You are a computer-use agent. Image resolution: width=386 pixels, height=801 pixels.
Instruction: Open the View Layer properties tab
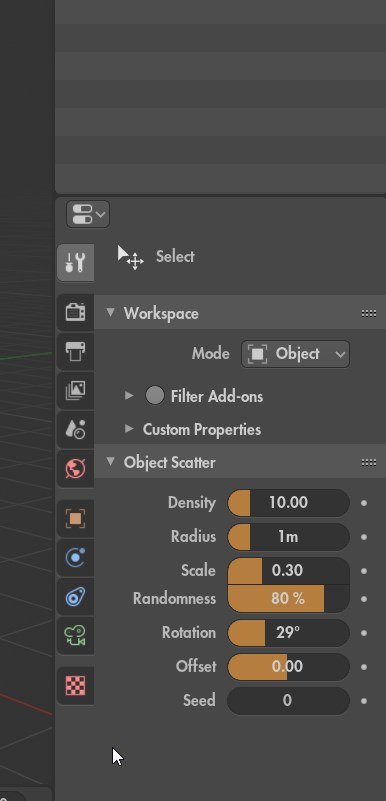coord(76,390)
